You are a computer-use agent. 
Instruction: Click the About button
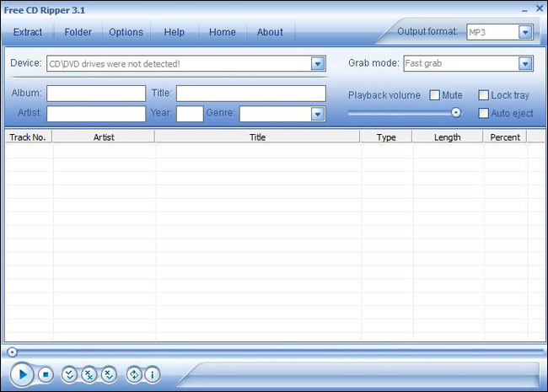coord(270,32)
